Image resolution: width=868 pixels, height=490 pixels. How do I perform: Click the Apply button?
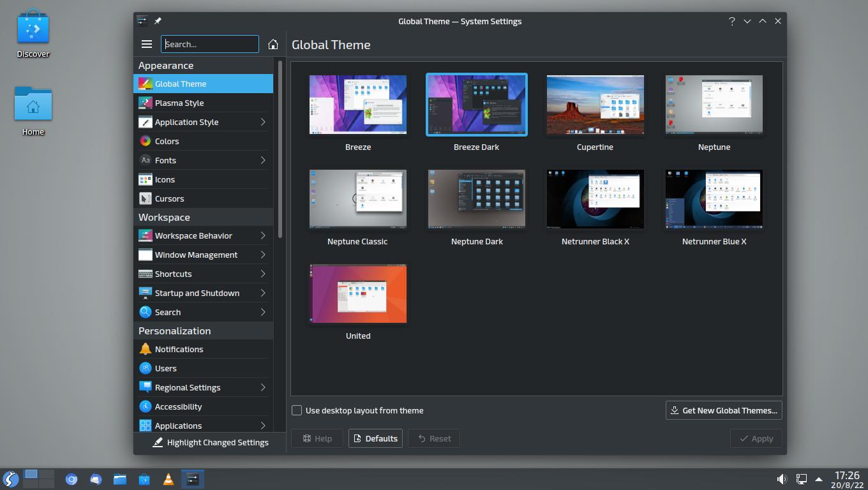click(756, 438)
